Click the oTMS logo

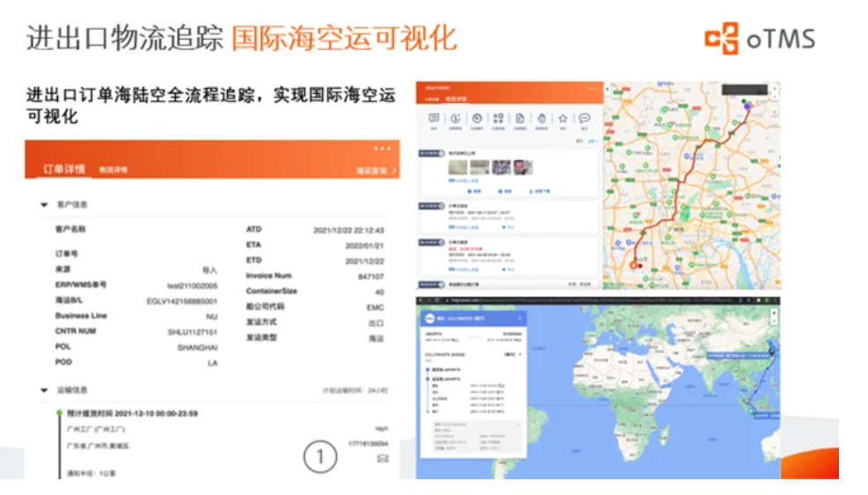click(759, 40)
